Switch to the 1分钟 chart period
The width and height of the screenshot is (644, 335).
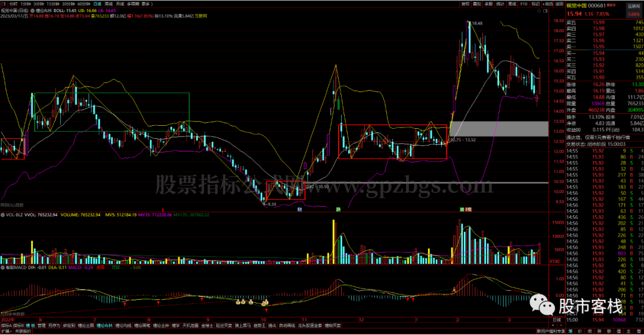[x=26, y=4]
